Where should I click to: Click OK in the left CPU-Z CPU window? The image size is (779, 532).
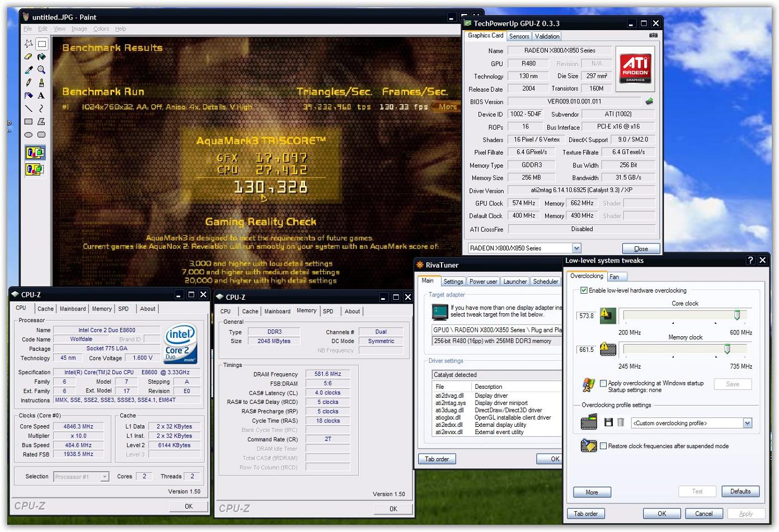pyautogui.click(x=189, y=506)
